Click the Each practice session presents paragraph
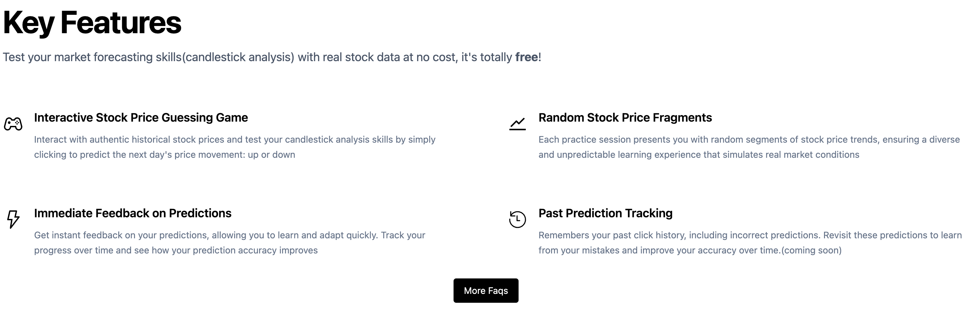Screen dimensions: 980x309 pos(749,147)
